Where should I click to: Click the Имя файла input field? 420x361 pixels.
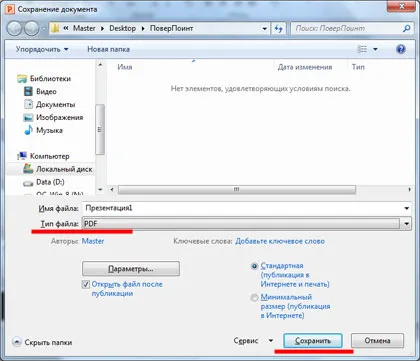[x=242, y=208]
